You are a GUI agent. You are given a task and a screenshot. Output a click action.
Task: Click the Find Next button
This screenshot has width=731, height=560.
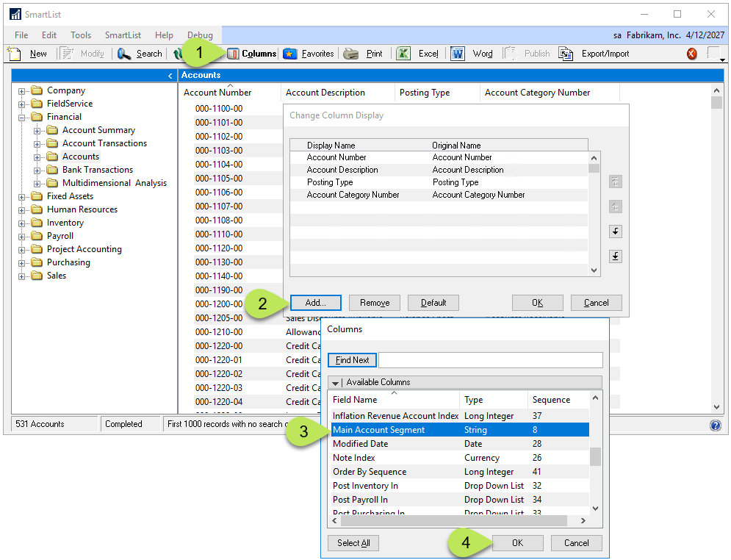[x=352, y=359]
